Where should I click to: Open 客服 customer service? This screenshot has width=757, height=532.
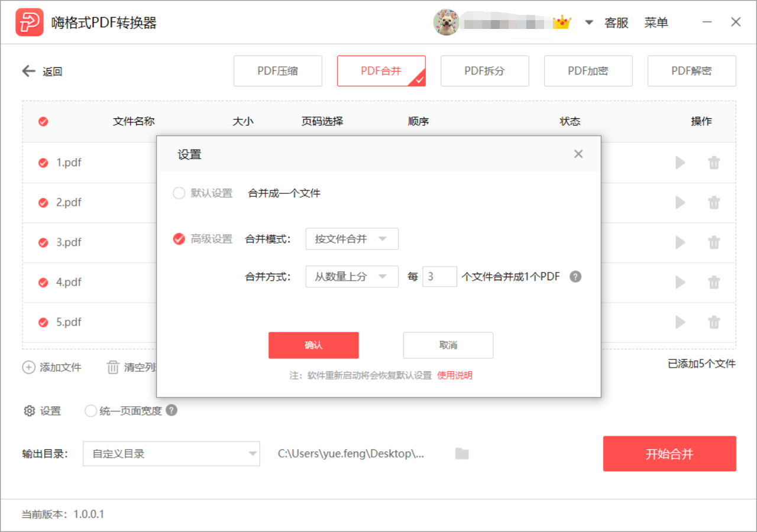coord(616,22)
